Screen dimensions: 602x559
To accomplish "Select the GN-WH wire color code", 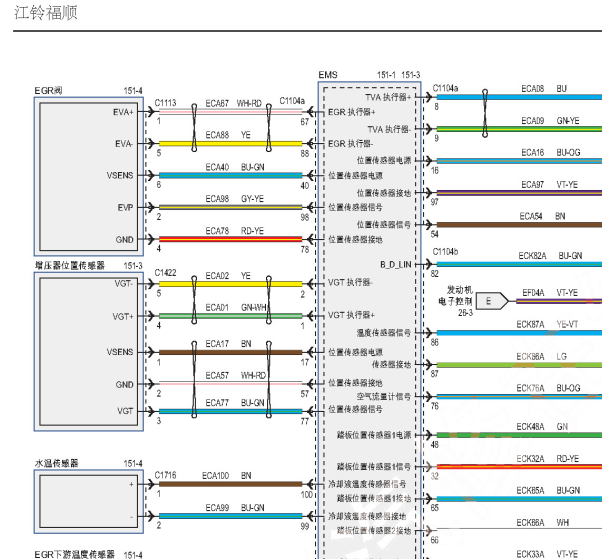I will (x=253, y=308).
